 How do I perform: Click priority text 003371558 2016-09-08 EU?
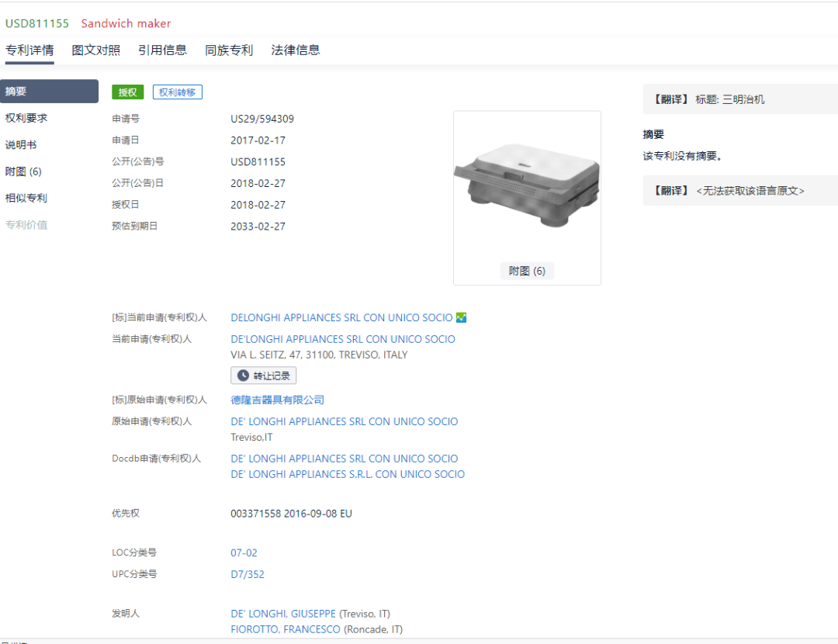(x=291, y=514)
